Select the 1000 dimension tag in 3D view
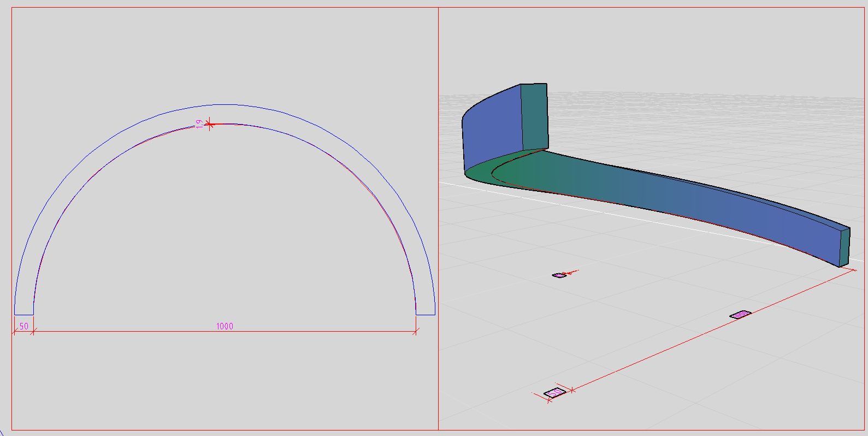This screenshot has width=868, height=436. tap(740, 314)
